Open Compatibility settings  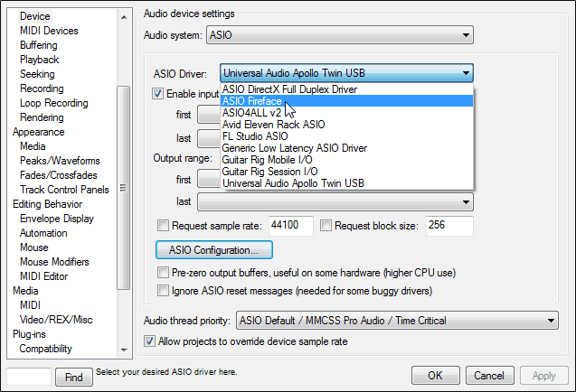tap(45, 349)
